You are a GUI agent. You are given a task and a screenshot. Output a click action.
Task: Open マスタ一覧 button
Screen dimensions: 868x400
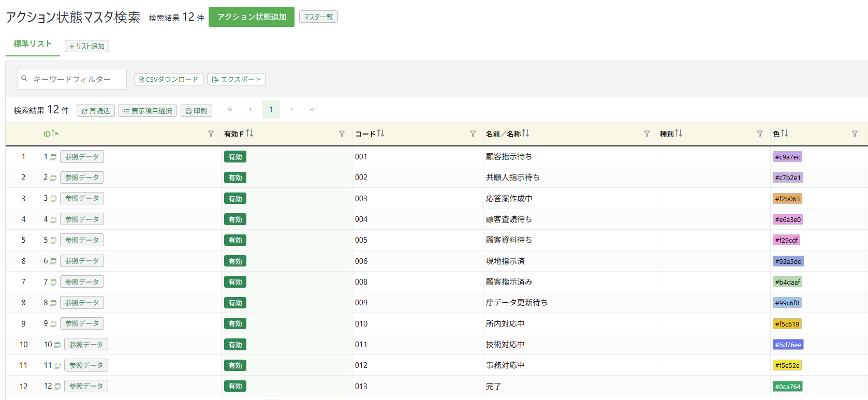(318, 17)
